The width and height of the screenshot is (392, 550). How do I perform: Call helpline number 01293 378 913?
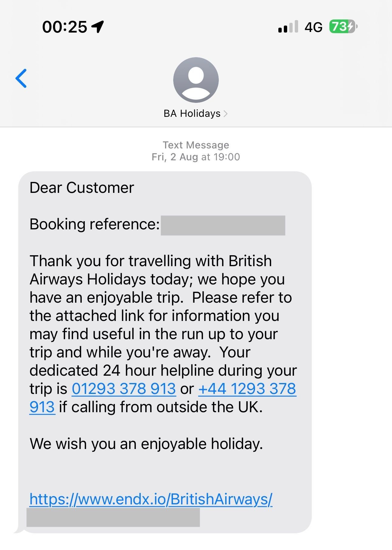124,389
